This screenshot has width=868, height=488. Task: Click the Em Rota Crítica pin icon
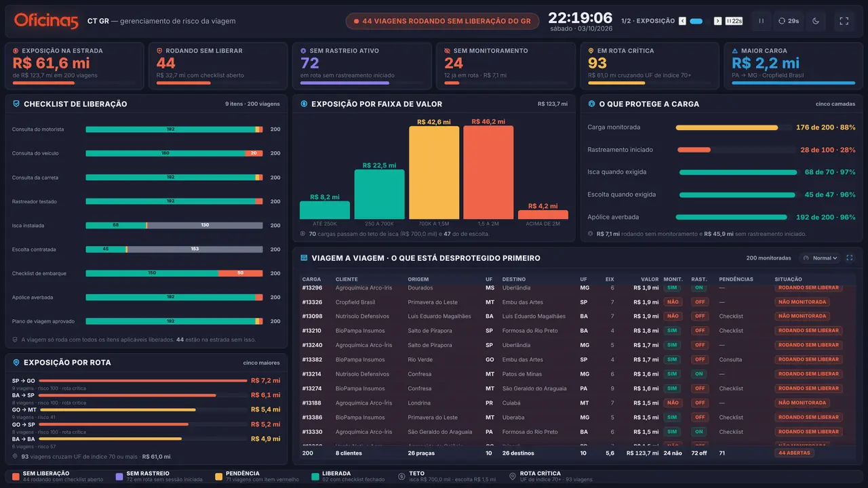tap(591, 51)
